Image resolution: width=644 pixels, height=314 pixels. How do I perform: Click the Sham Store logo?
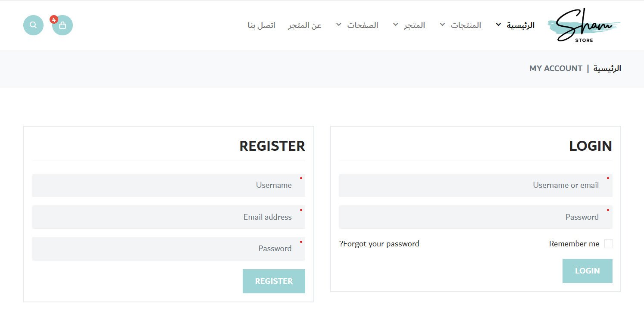pyautogui.click(x=584, y=26)
